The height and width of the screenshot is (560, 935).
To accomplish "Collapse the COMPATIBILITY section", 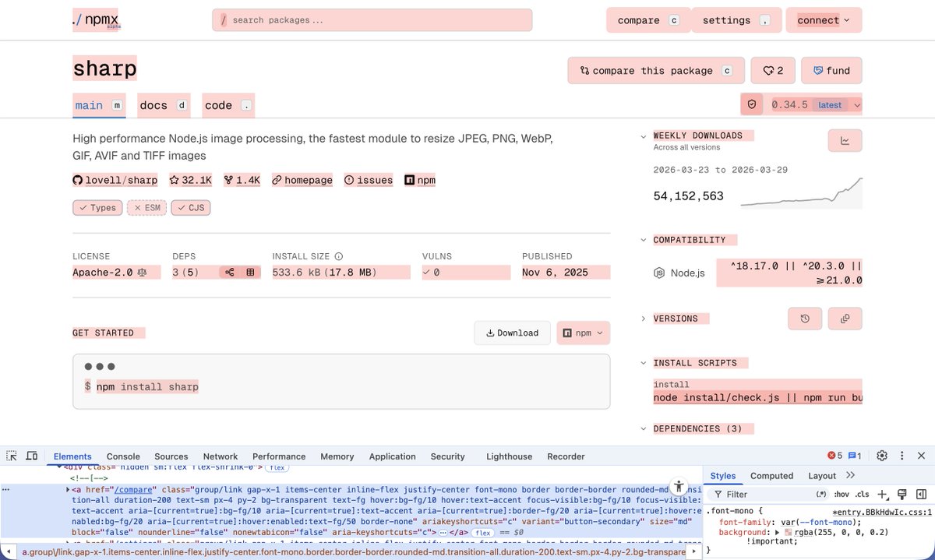I will [x=643, y=240].
